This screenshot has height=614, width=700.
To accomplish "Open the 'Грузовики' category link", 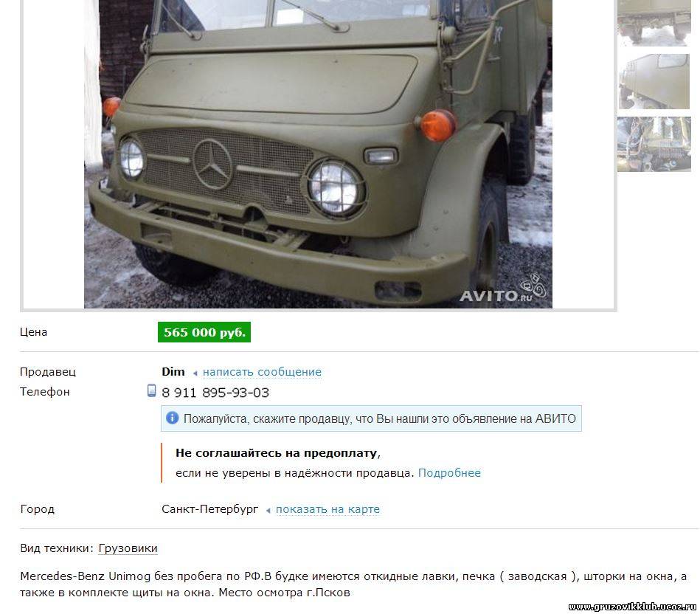I will click(128, 548).
